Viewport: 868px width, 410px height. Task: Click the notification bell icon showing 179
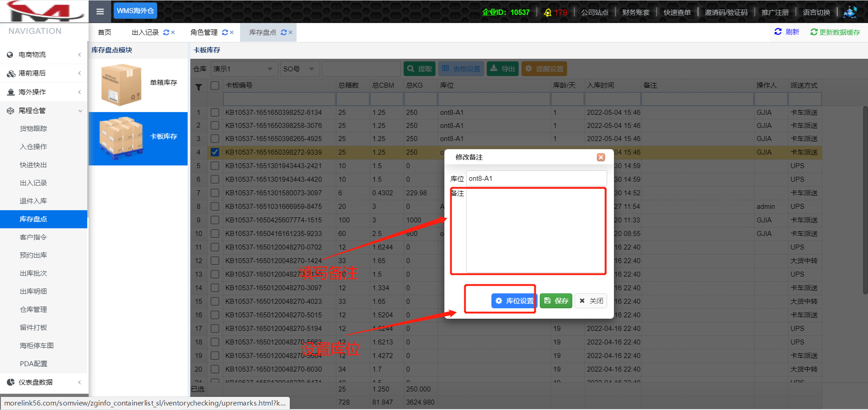(x=547, y=13)
